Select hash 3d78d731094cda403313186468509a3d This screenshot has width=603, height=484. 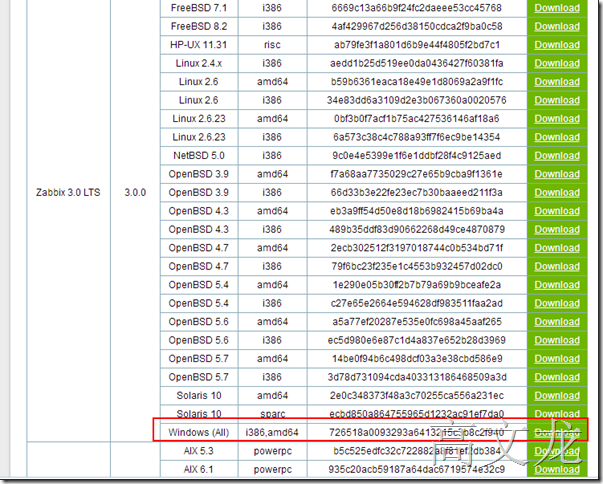pyautogui.click(x=417, y=377)
